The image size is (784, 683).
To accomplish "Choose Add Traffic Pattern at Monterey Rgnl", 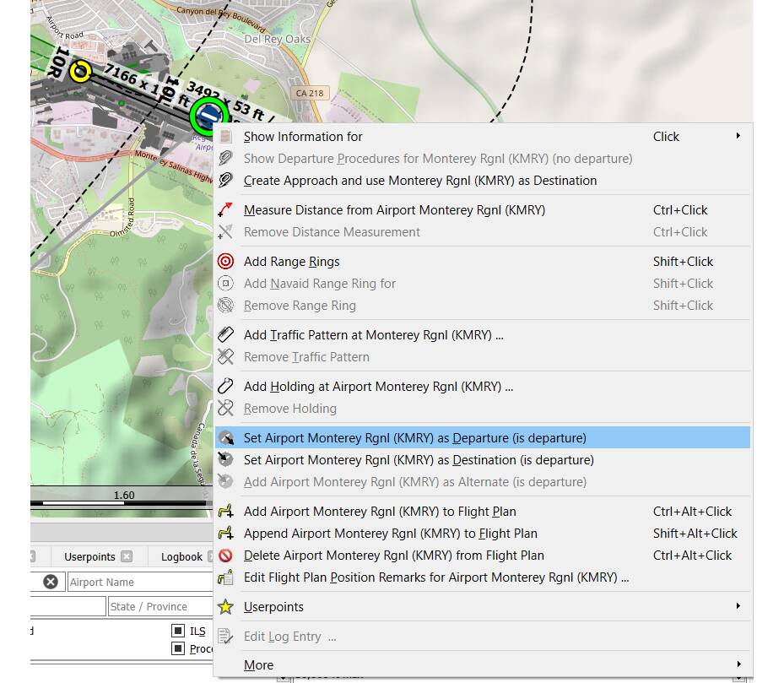I will pyautogui.click(x=482, y=335).
